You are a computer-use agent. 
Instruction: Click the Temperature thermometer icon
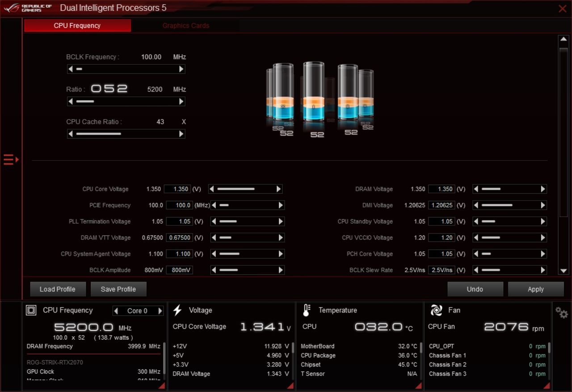coord(307,310)
